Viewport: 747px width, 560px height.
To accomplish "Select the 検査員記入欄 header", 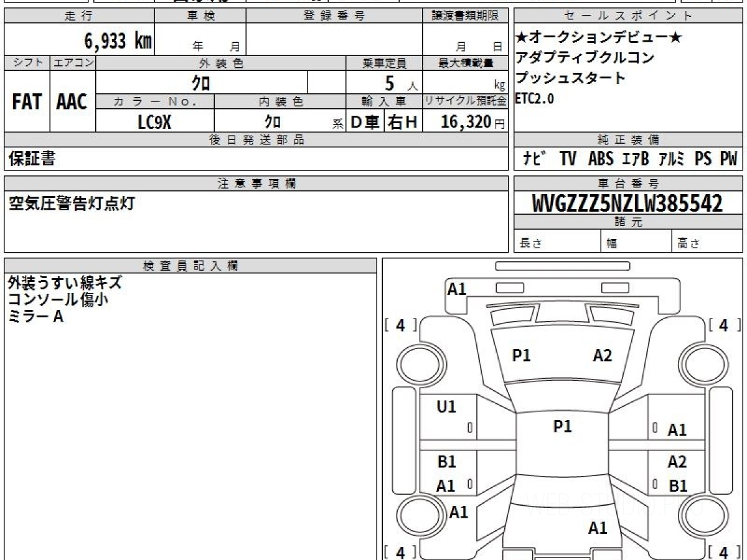I will 190,265.
